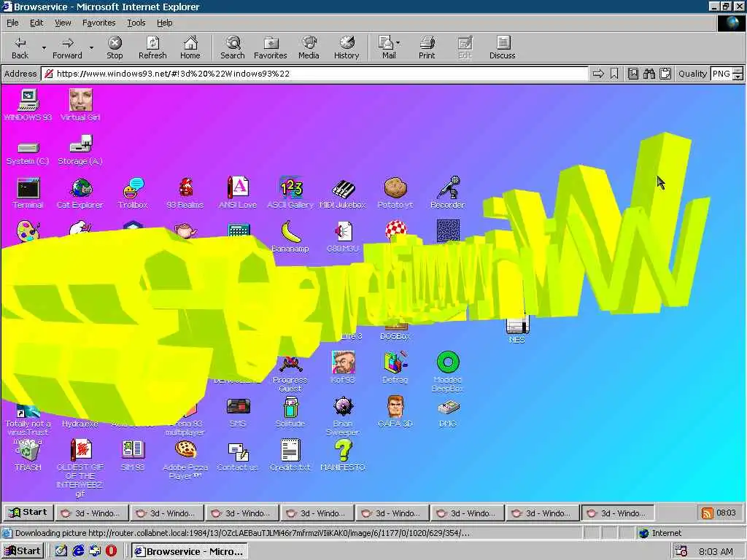Launch Cat Explorer from the desktop

[x=80, y=193]
